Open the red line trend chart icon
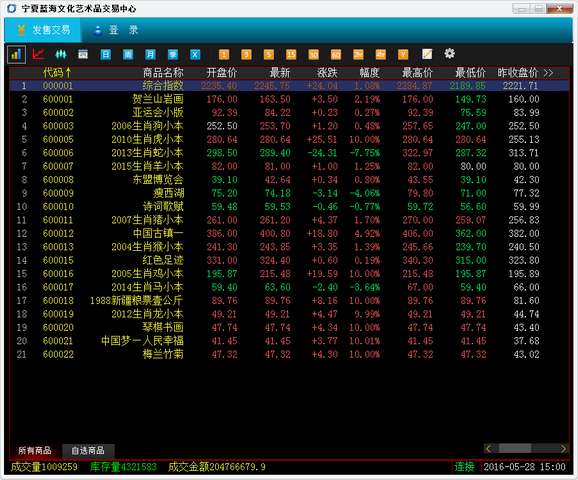This screenshot has height=480, width=578. pyautogui.click(x=38, y=55)
